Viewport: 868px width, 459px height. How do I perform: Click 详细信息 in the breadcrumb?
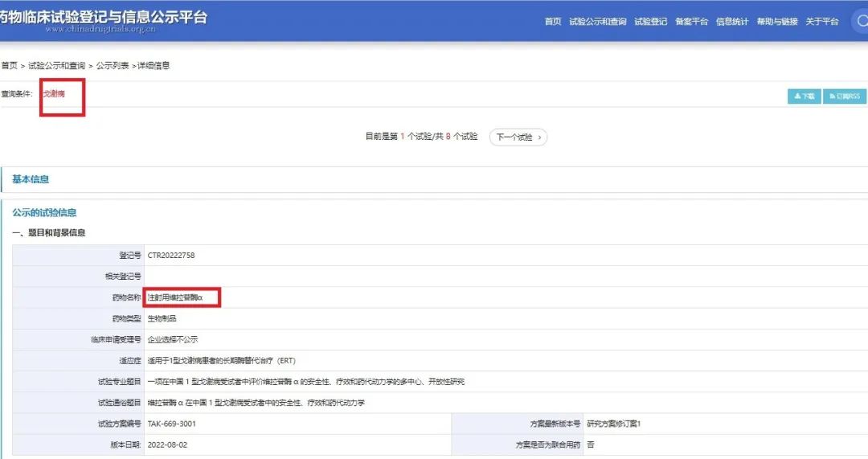coord(154,65)
